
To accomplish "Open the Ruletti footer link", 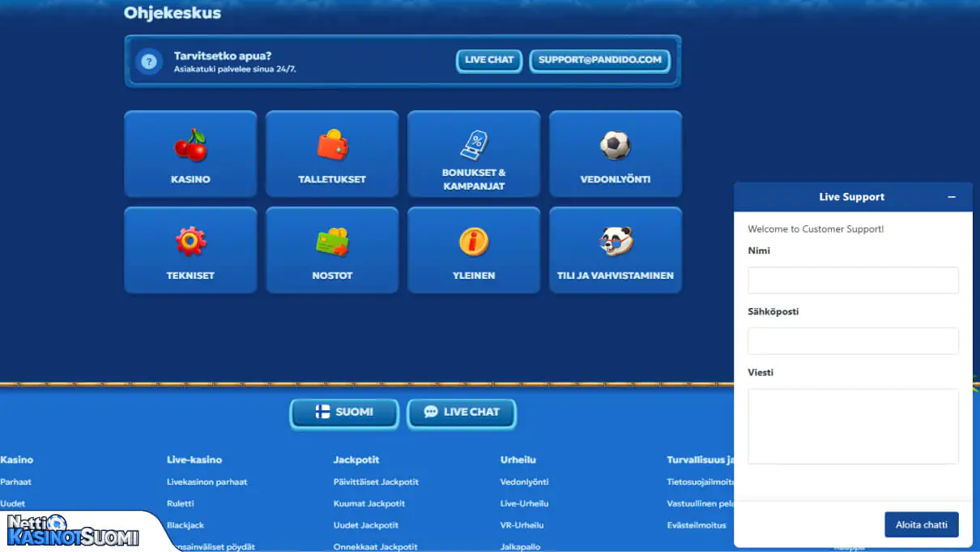I will [181, 503].
